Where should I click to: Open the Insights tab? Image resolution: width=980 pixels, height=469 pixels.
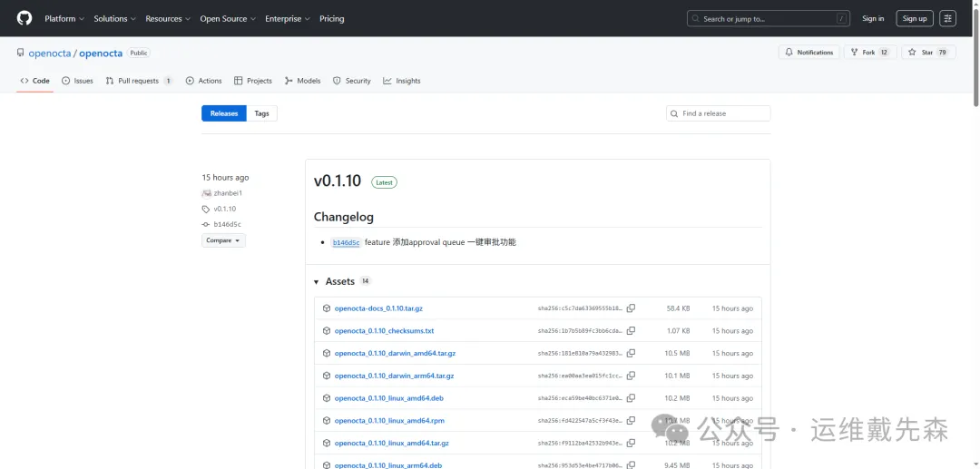pyautogui.click(x=402, y=81)
